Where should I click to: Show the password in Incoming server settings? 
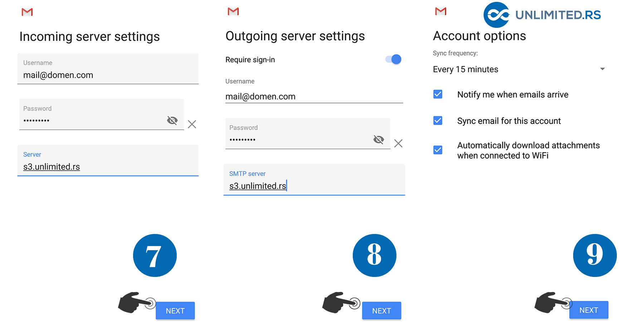(172, 120)
